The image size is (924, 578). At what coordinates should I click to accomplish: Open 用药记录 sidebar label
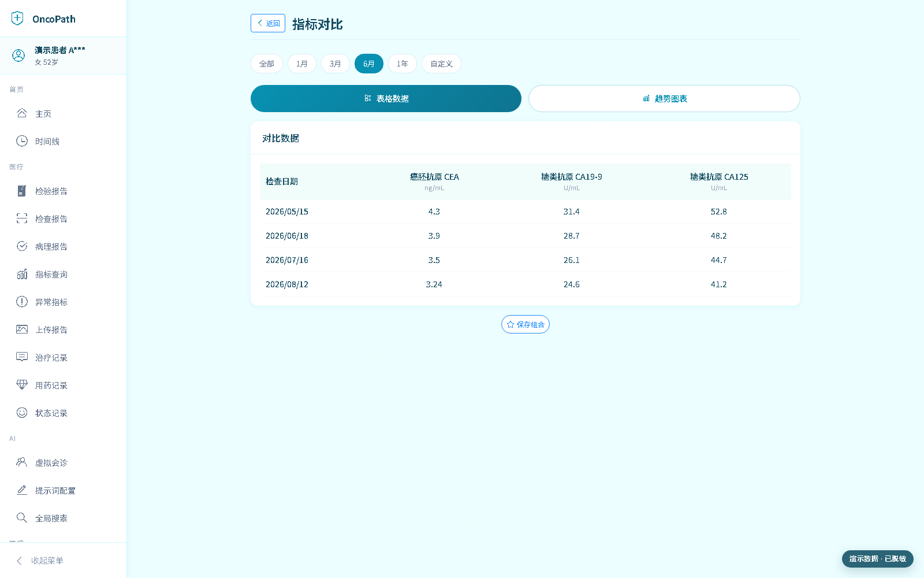(x=51, y=386)
